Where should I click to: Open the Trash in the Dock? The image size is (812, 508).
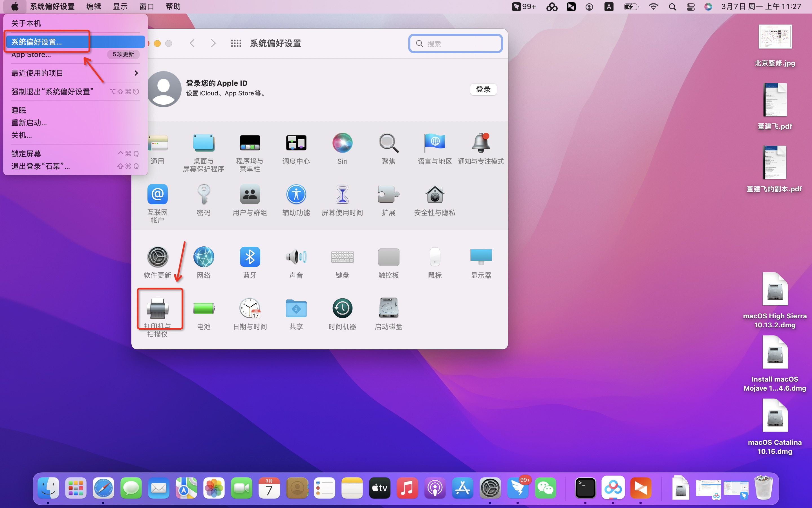tap(763, 487)
